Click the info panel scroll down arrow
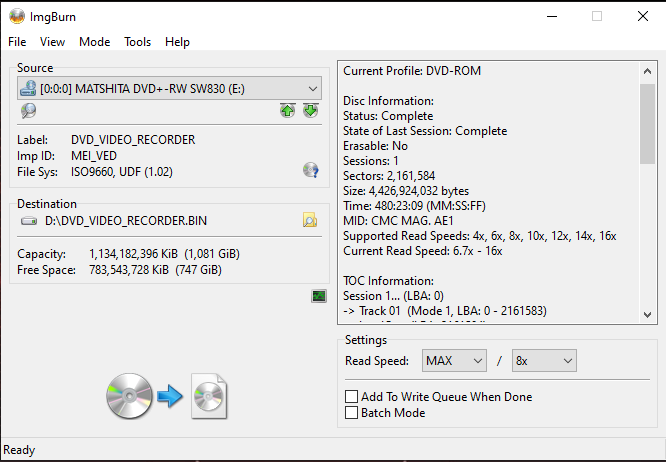Viewport: 666px width, 462px height. [647, 315]
